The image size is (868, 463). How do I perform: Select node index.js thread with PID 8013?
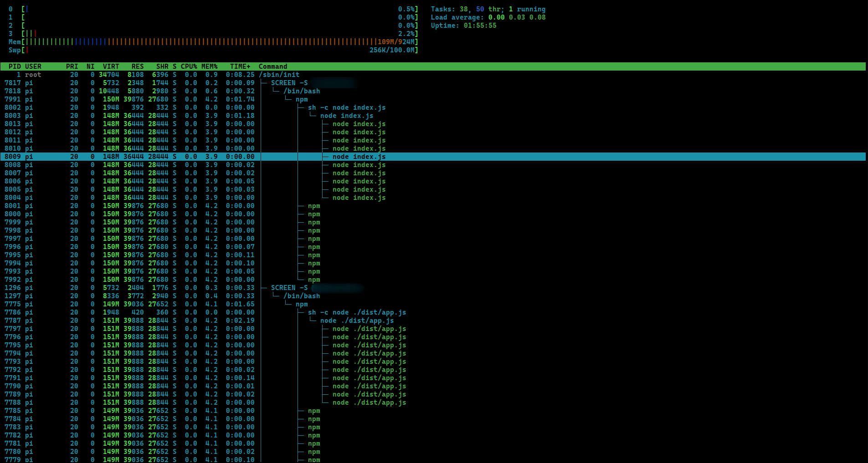(x=433, y=124)
